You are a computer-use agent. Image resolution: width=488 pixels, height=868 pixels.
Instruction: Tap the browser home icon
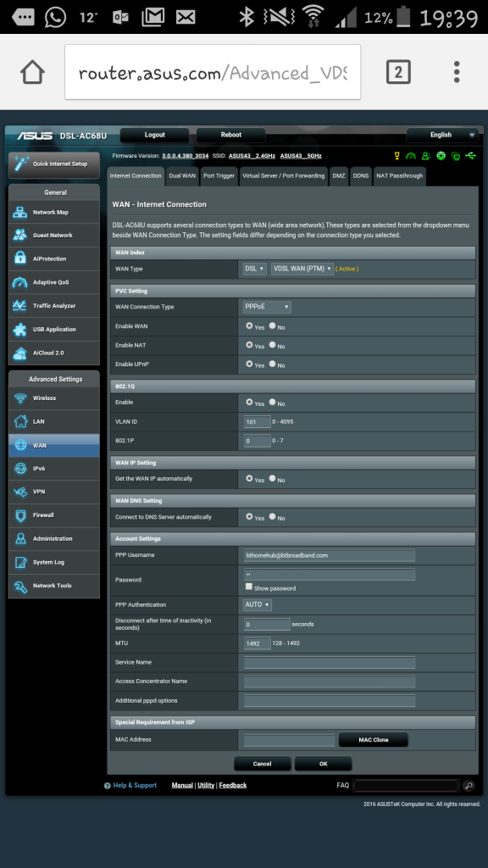33,72
